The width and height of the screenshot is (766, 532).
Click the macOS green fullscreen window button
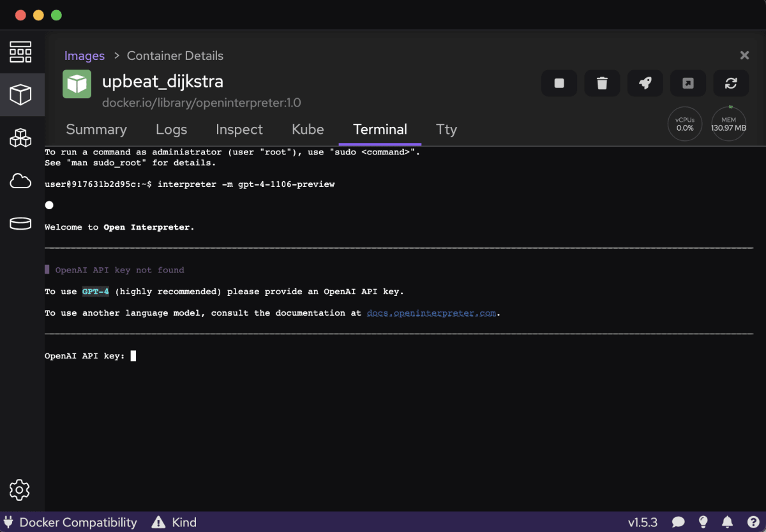point(56,15)
